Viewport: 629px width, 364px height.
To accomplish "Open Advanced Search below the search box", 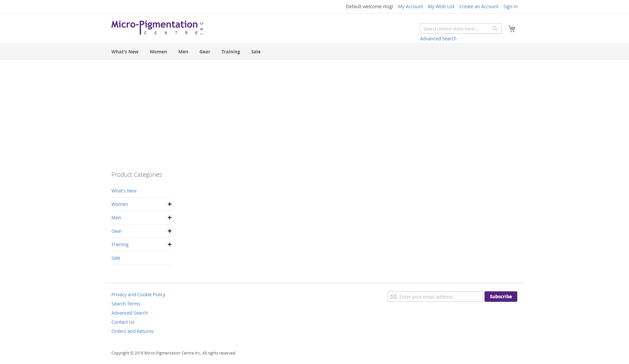I will click(x=438, y=38).
